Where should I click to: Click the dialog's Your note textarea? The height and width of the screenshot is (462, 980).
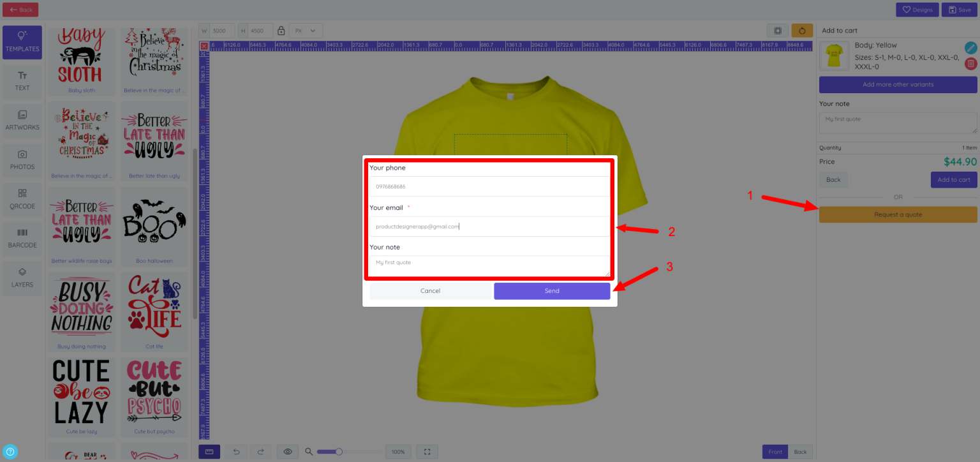pos(489,266)
